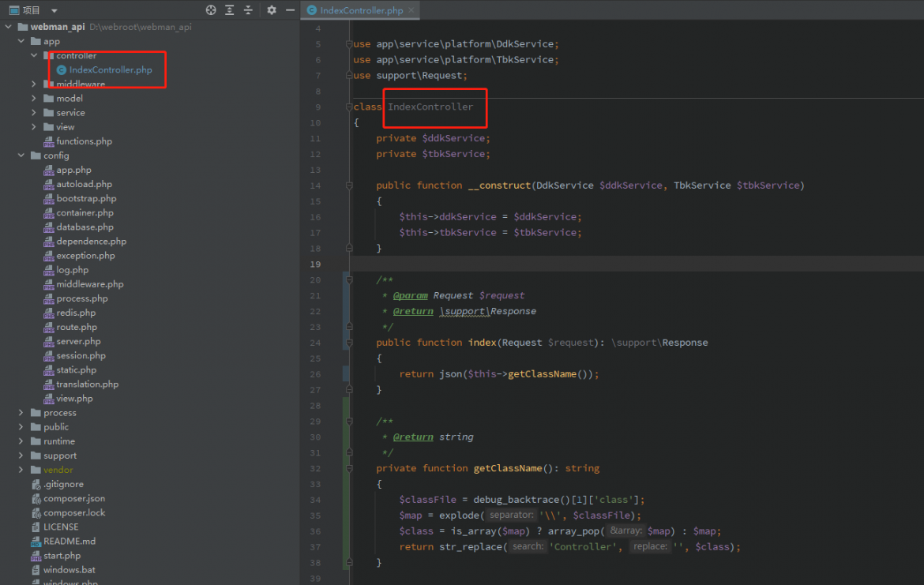Fold the class IndexController block gutter marker
This screenshot has width=924, height=585.
coord(349,107)
